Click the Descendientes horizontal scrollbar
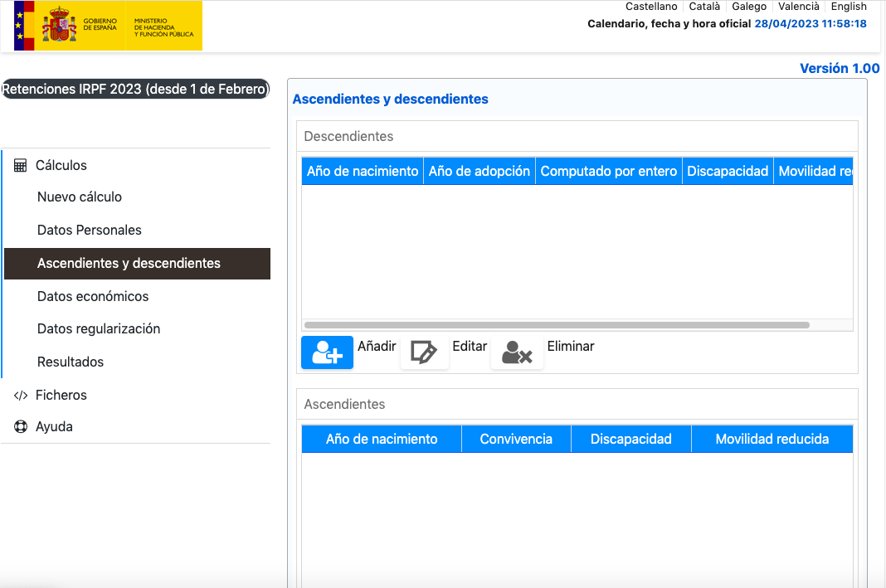Viewport: 886px width, 588px height. tap(557, 325)
